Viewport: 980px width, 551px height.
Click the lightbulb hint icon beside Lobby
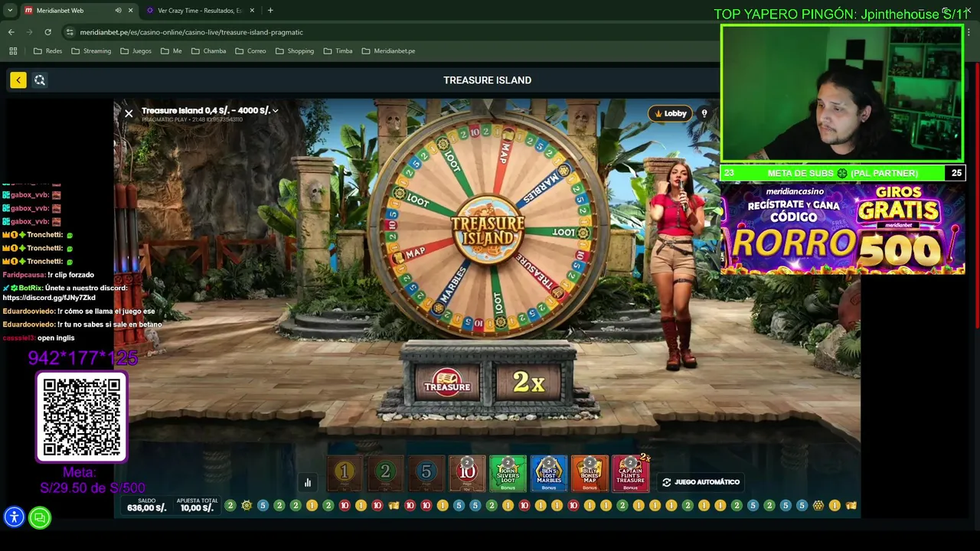click(704, 113)
